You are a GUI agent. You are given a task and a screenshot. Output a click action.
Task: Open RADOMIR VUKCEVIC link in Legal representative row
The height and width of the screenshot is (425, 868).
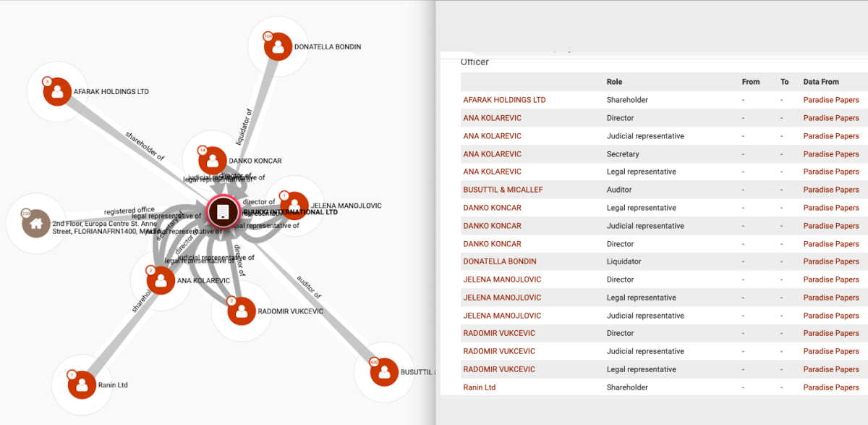point(499,369)
